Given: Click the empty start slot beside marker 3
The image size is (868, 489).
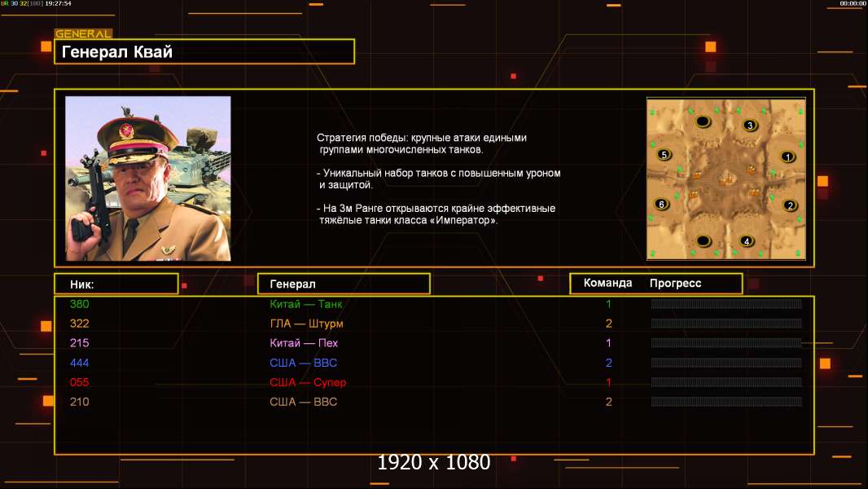Looking at the screenshot, I should (x=703, y=121).
